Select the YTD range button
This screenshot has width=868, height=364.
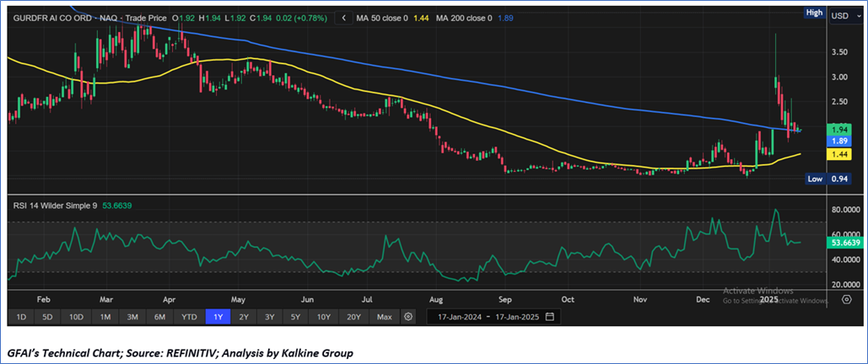coord(189,317)
